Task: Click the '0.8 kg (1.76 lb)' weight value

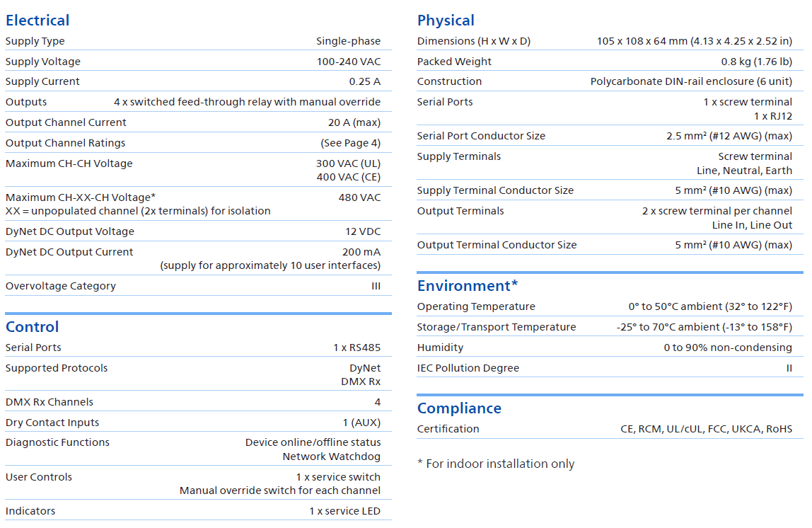Action: (x=757, y=62)
